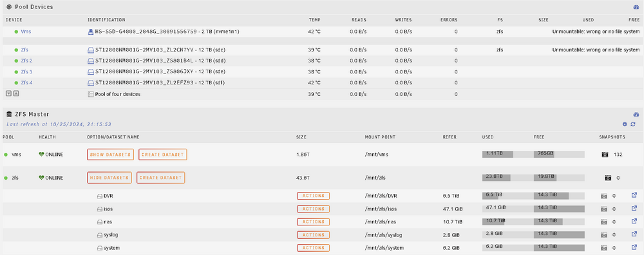Click snapshot camera icon for isos dataset
The height and width of the screenshot is (255, 644).
pos(603,209)
